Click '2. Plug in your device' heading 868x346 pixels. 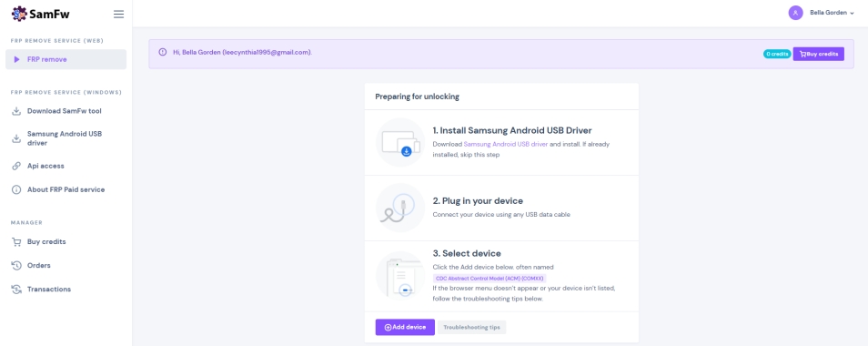478,201
